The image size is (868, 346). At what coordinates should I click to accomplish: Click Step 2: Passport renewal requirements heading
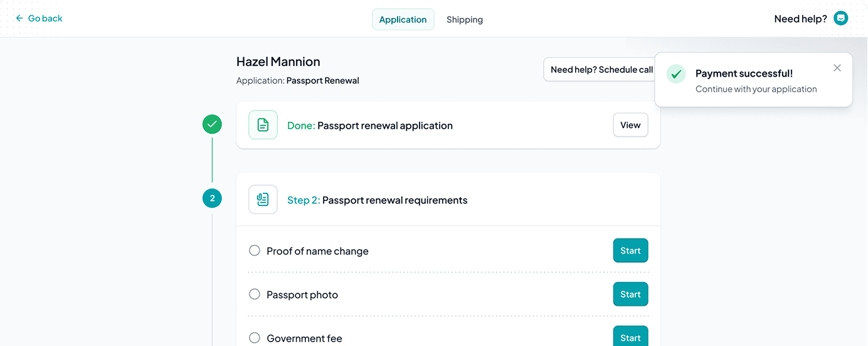377,200
